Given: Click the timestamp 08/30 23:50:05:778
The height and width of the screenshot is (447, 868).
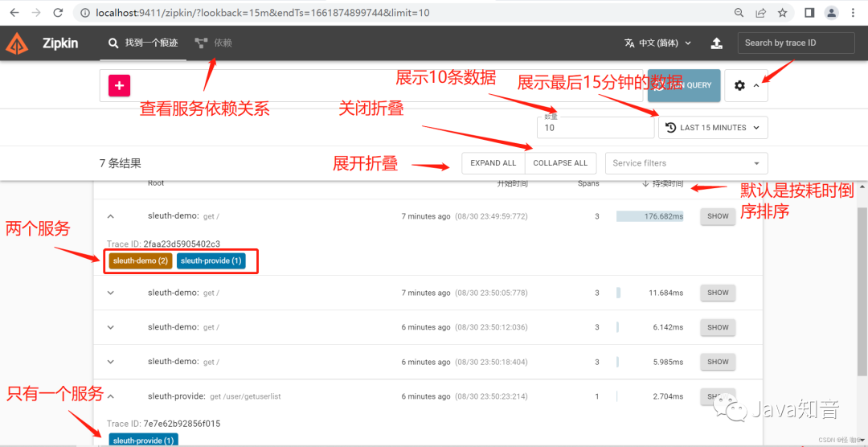Looking at the screenshot, I should pos(491,293).
